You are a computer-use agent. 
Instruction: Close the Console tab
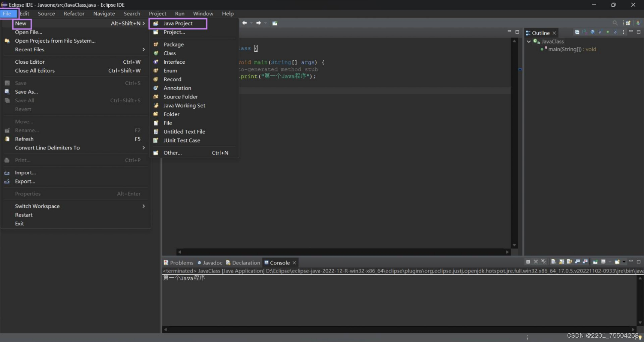294,263
